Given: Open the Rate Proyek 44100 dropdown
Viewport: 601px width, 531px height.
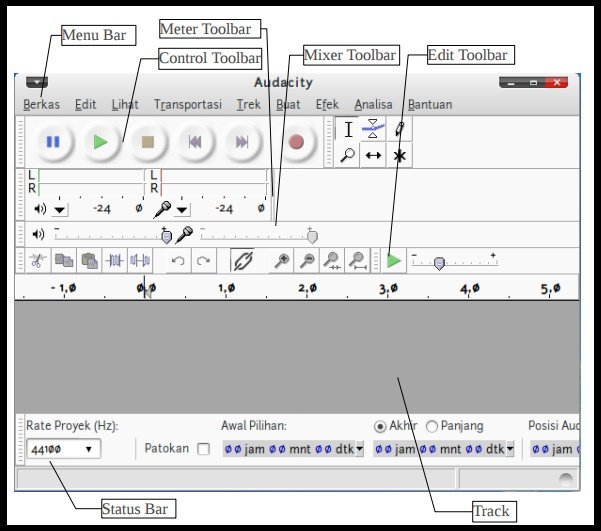Looking at the screenshot, I should 64,449.
